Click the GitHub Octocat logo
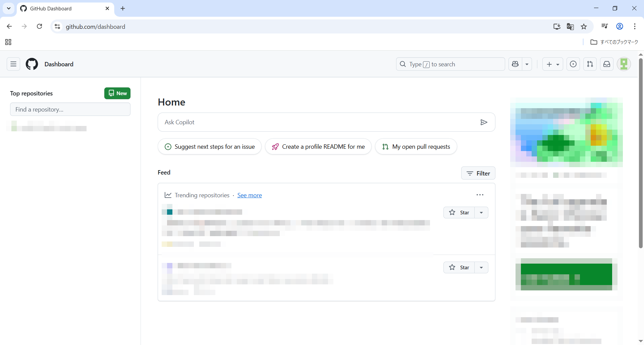Image resolution: width=644 pixels, height=345 pixels. click(x=32, y=64)
